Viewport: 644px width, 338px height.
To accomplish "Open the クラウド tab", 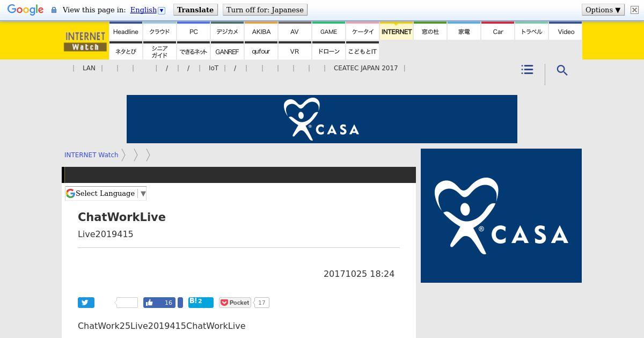I will click(x=159, y=32).
